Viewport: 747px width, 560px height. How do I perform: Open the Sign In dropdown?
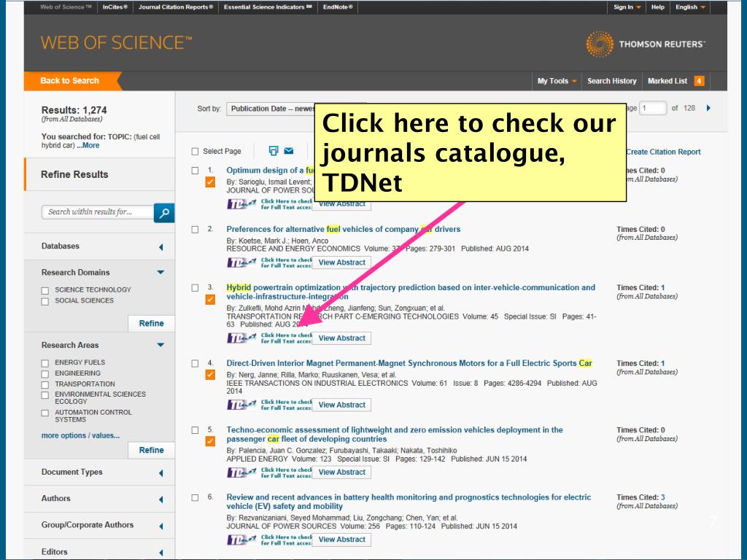point(627,7)
